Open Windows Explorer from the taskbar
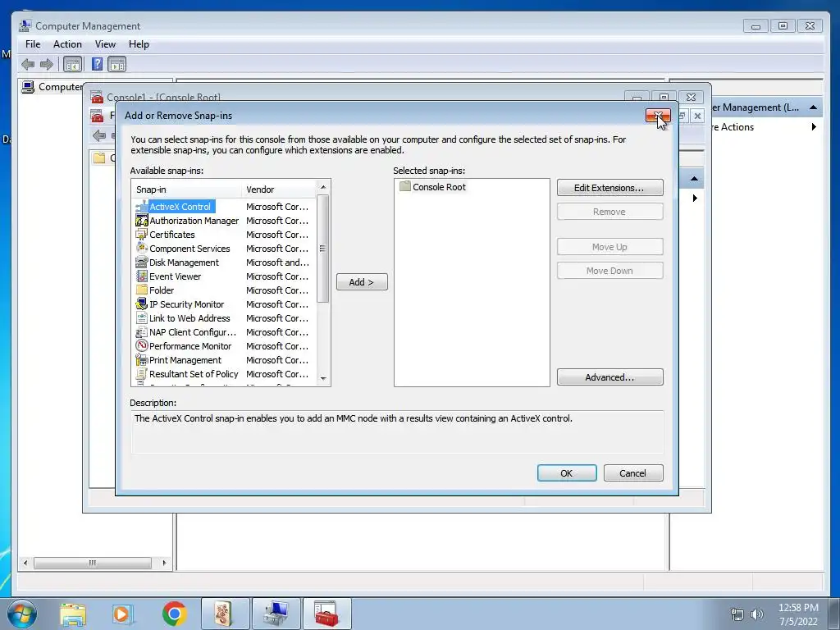 73,614
